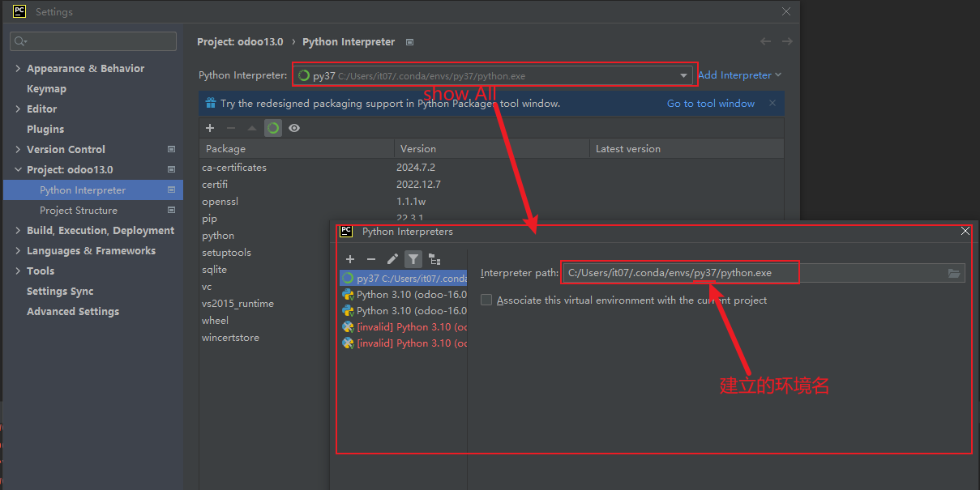Expand the Languages & Frameworks section
The width and height of the screenshot is (980, 490).
pos(18,250)
